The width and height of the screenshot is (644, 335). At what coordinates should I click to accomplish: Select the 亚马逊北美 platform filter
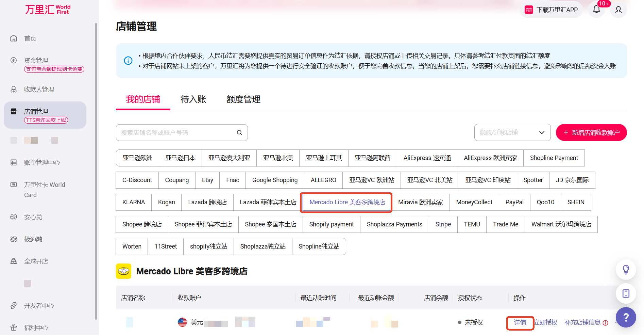[x=278, y=158]
